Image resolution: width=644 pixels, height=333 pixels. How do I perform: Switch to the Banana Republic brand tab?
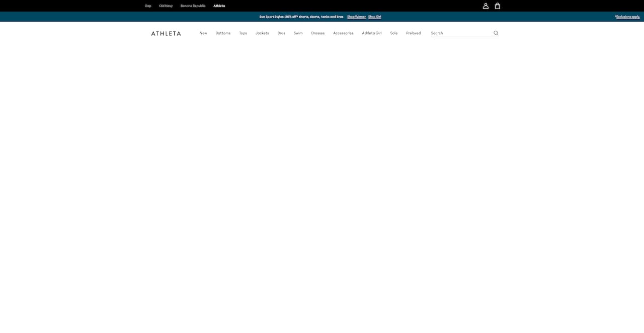point(193,6)
